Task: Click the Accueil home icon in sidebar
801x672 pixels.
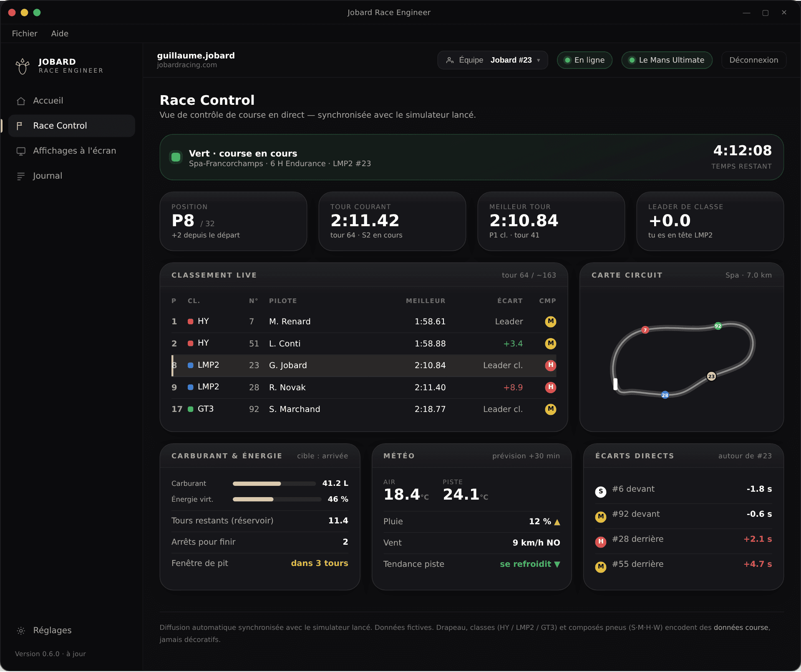Action: point(21,101)
